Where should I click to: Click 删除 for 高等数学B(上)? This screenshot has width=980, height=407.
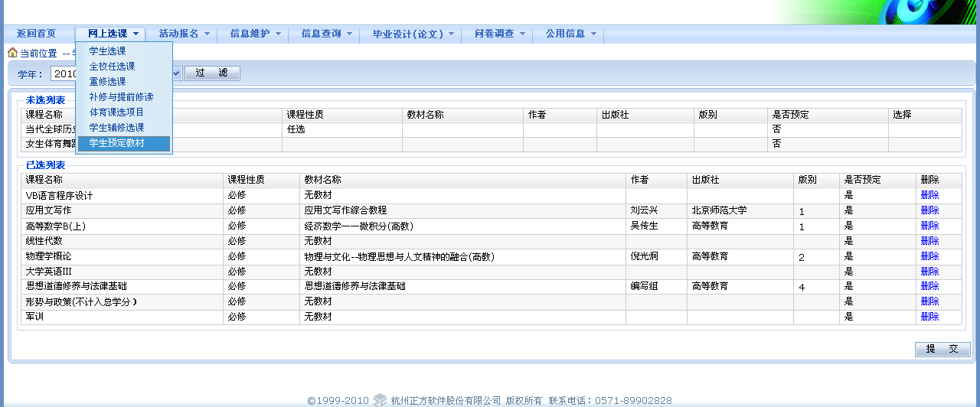tap(929, 226)
